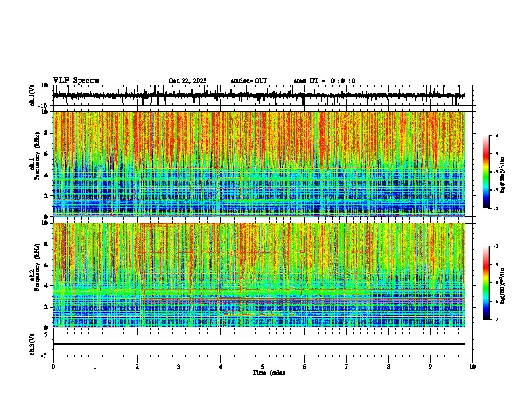Click the '-7' label on ch.2 color scale
Screen dimensions: 532x411
(496, 319)
